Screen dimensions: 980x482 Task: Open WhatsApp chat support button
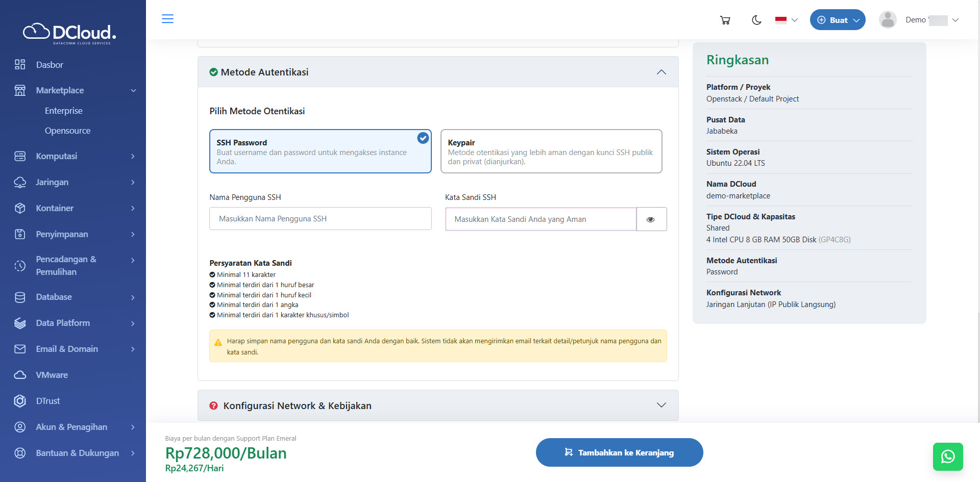pos(947,456)
